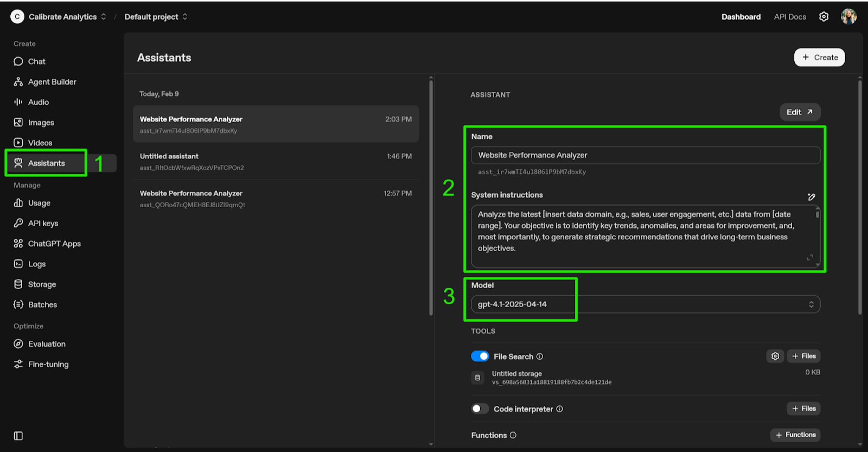The height and width of the screenshot is (452, 868).
Task: Click the Evaluation compass icon
Action: pos(18,344)
